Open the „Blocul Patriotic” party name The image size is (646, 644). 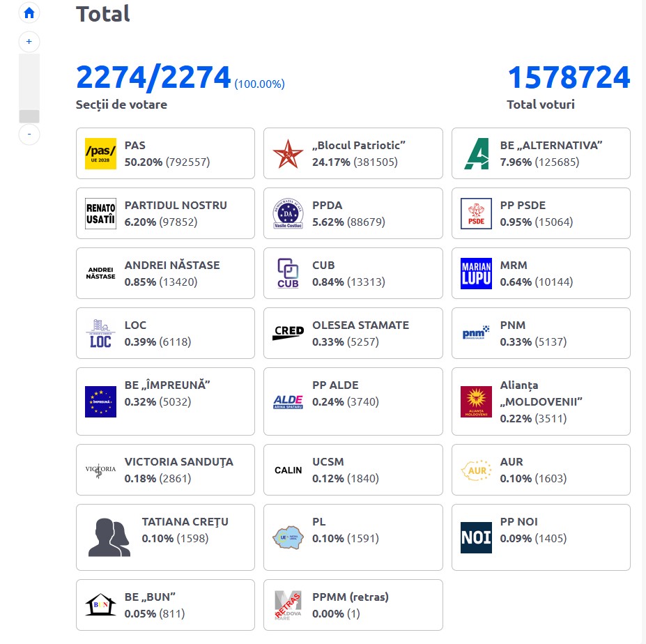[x=359, y=146]
